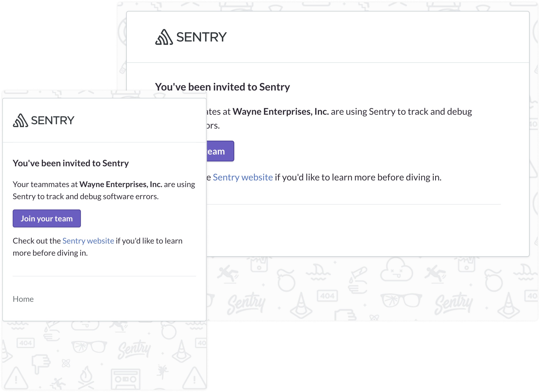540x392 pixels.
Task: Click the broken glasses icon beneath the wide email
Action: click(x=401, y=300)
